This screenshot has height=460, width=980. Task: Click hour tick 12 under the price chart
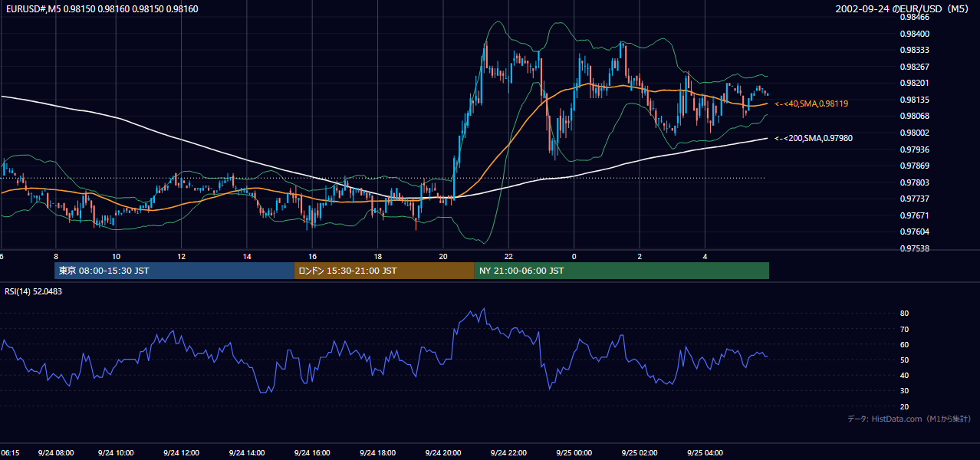[182, 256]
